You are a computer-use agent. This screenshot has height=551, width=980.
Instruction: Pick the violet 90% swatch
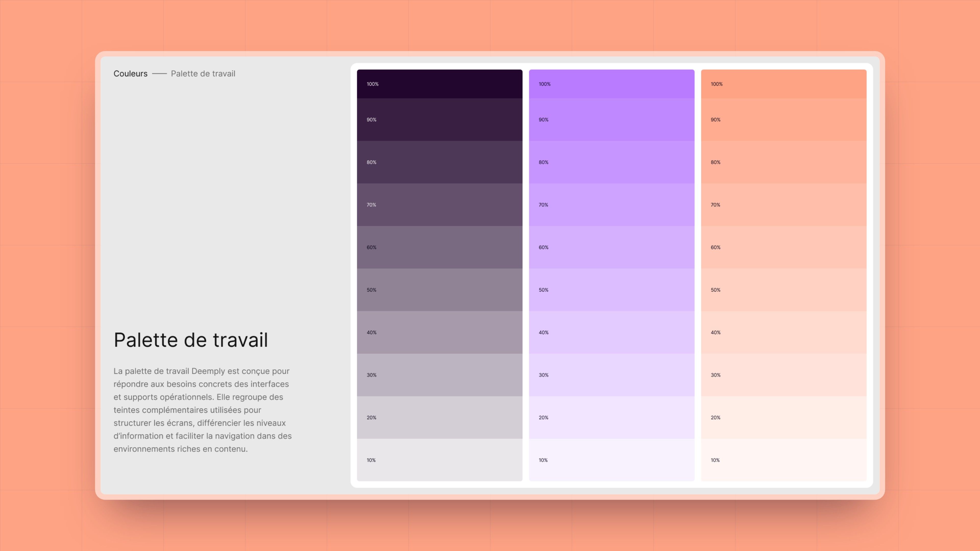(611, 120)
